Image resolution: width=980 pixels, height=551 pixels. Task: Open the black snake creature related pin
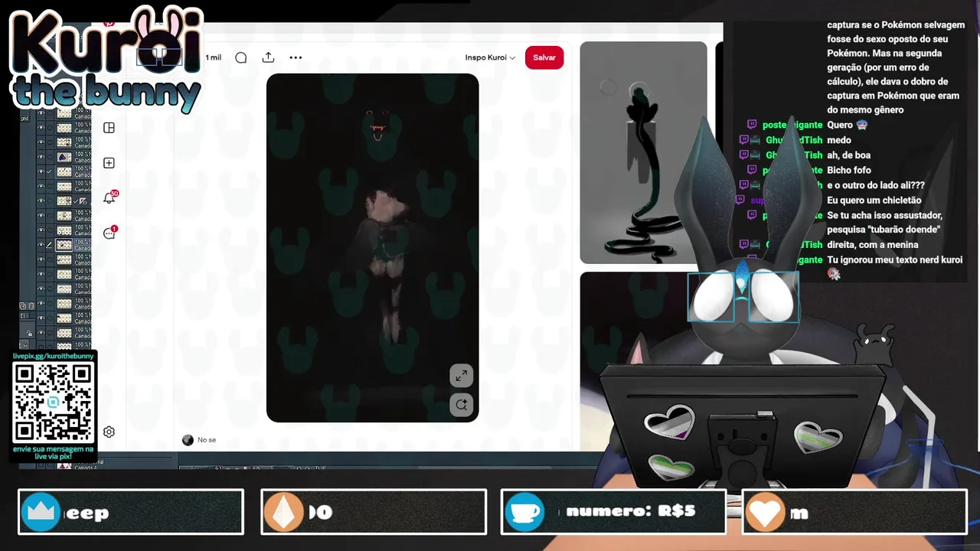coord(643,152)
